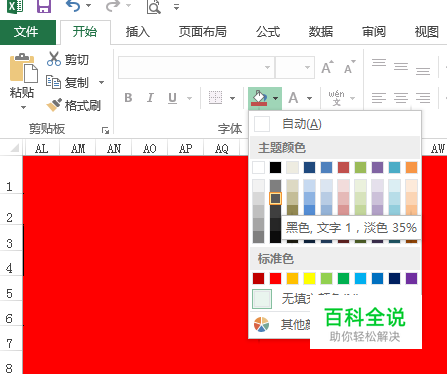447x374 pixels.
Task: Open the 插入 ribbon tab
Action: (138, 32)
